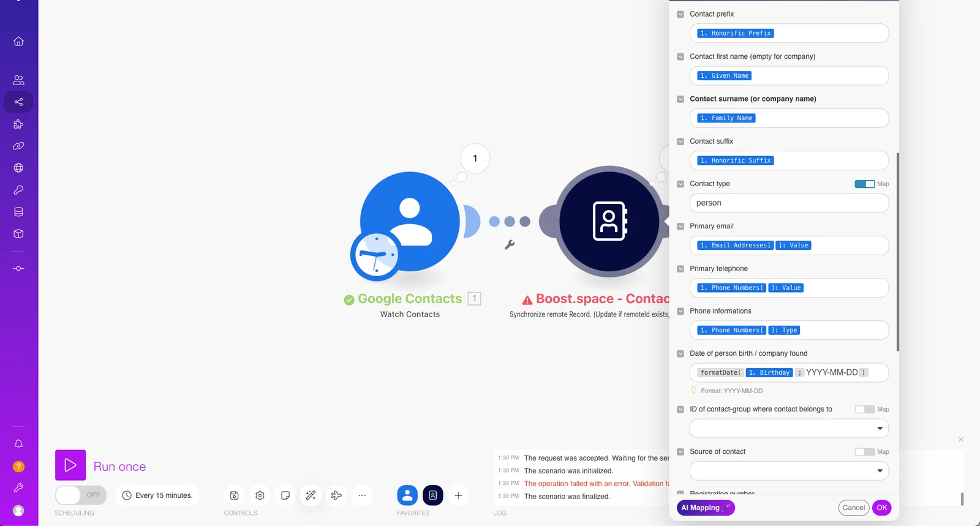Click the red operation failed log entry
Image resolution: width=980 pixels, height=526 pixels.
pyautogui.click(x=597, y=484)
